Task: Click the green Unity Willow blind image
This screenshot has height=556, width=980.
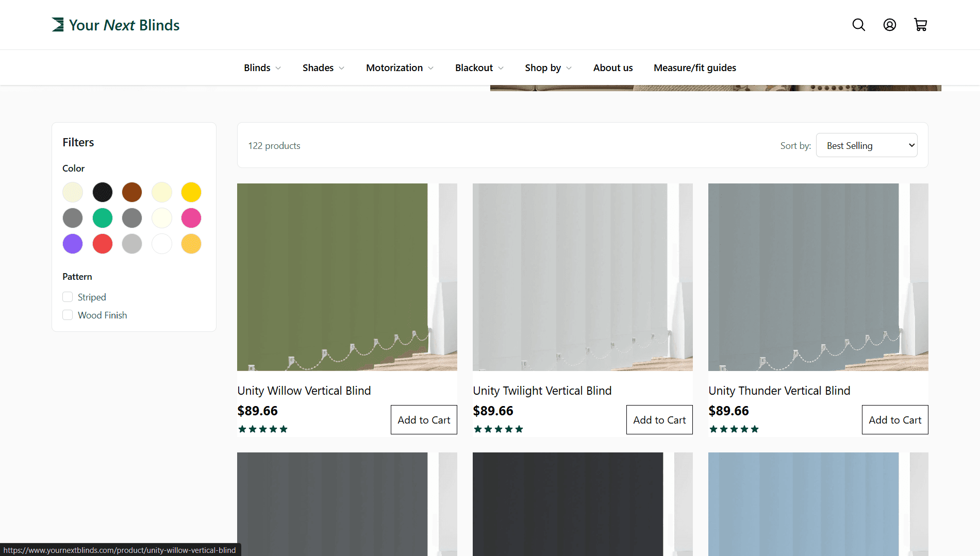Action: click(x=347, y=277)
